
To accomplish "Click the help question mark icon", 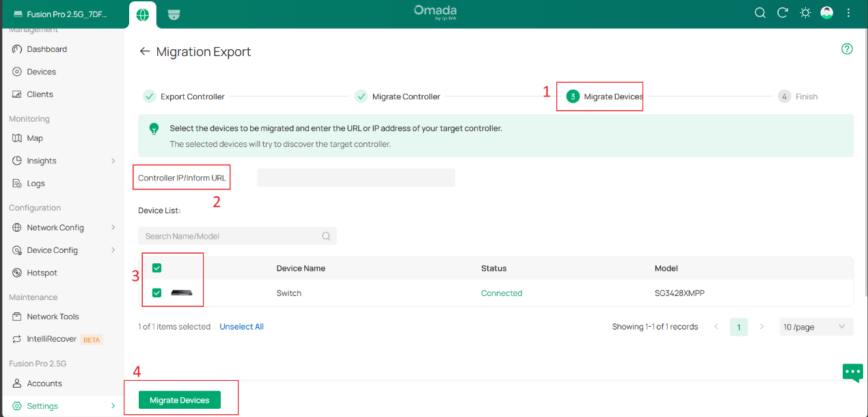I will point(847,49).
